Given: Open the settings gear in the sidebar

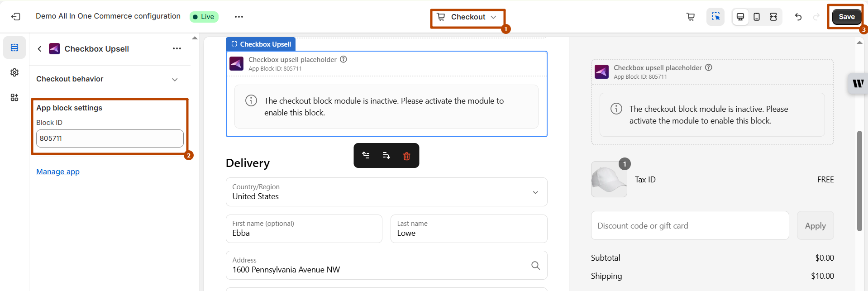Looking at the screenshot, I should click(x=14, y=72).
